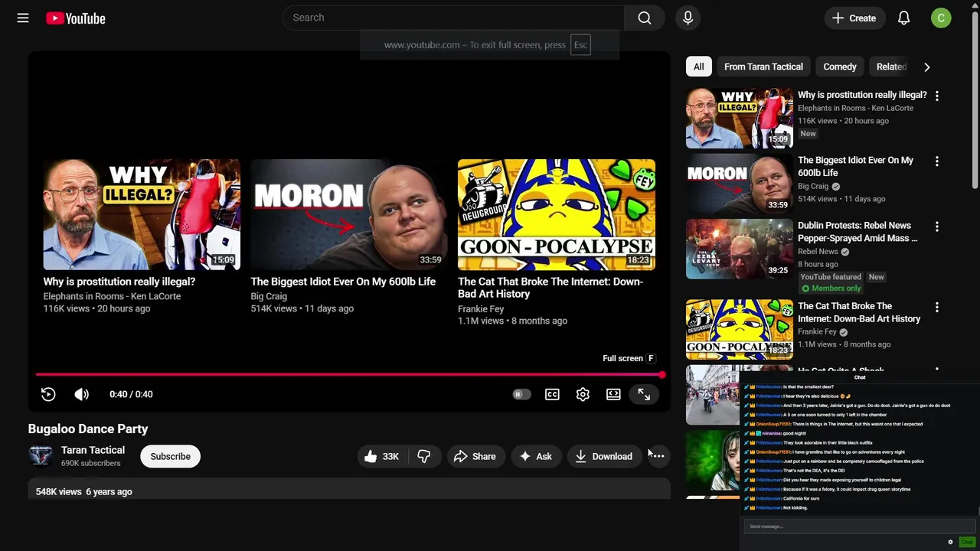Click endscreen thumbnail 'WHY ILLEGAL?'

[x=142, y=214]
